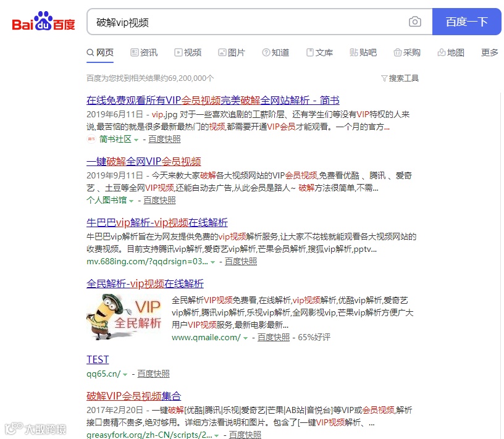Screen dimensions: 504x439
Task: Click the mv.688ing.com URL link
Action: point(147,262)
